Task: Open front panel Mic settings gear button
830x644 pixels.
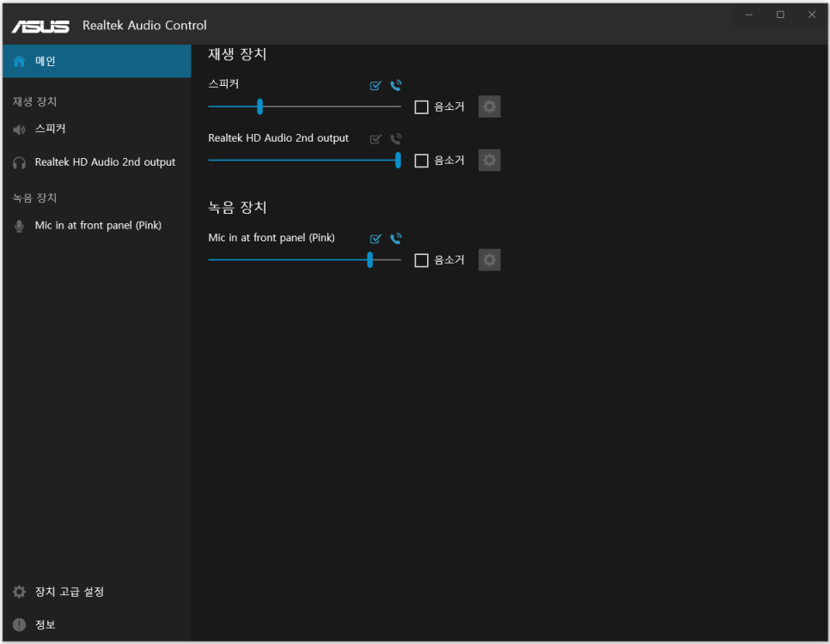Action: (x=490, y=260)
